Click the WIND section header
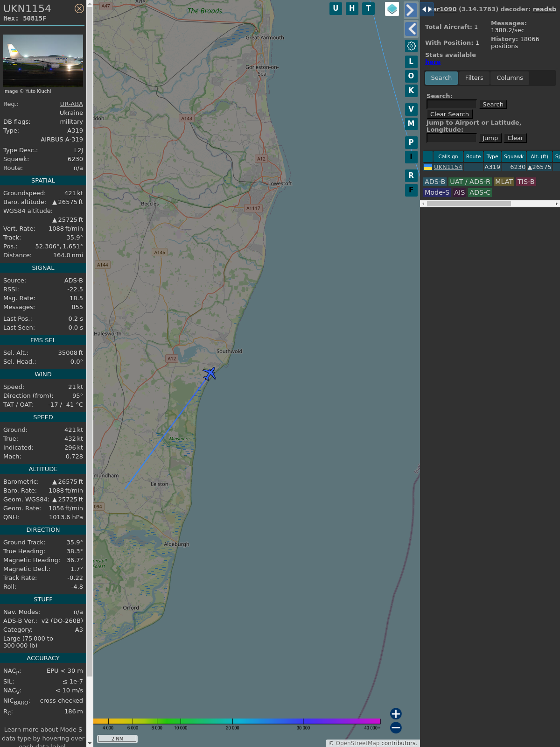 (x=43, y=374)
